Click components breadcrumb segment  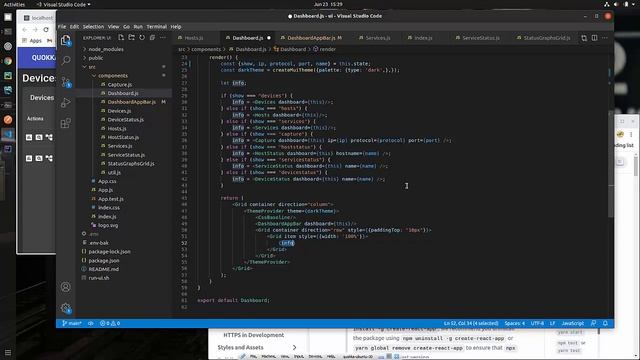coord(206,49)
